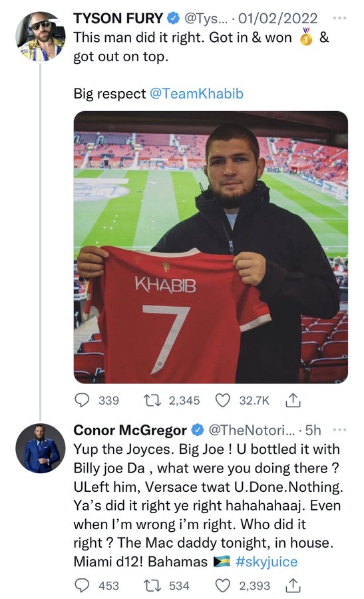The image size is (364, 599).
Task: Open the @TeamKhabib mention link
Action: pyautogui.click(x=196, y=94)
